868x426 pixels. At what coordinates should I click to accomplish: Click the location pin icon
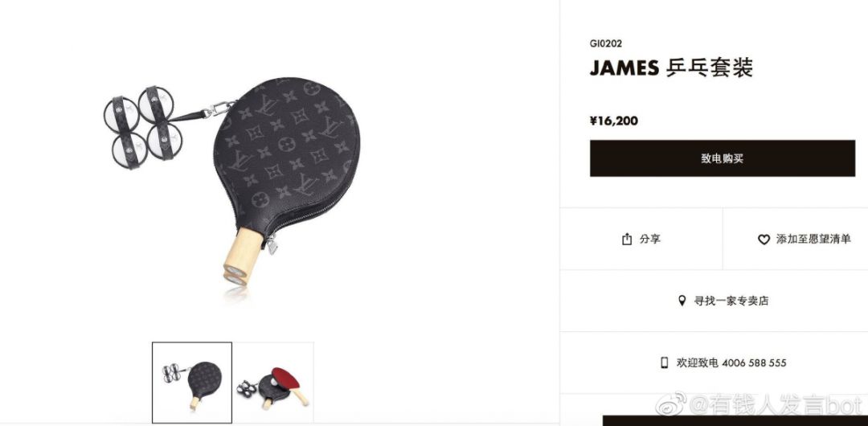[x=682, y=301]
